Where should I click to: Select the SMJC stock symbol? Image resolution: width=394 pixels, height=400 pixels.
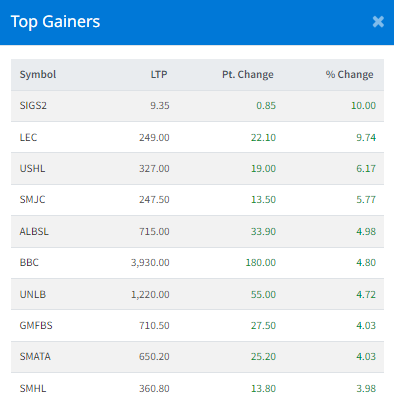32,199
